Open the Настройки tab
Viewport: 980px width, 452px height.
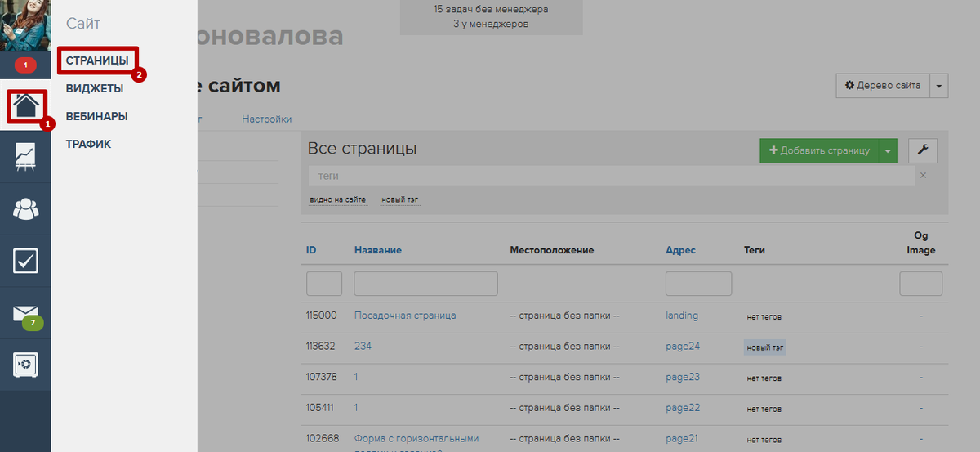(266, 119)
